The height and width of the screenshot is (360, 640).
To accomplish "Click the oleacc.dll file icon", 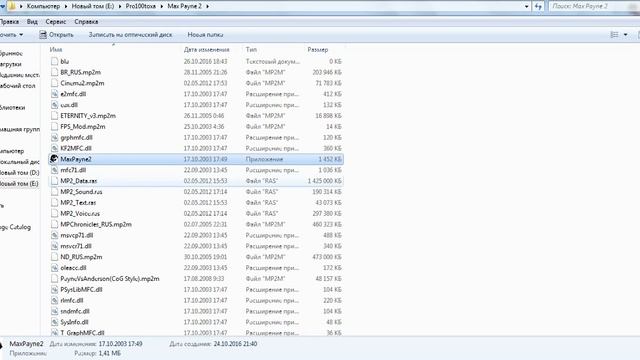I will pos(54,268).
